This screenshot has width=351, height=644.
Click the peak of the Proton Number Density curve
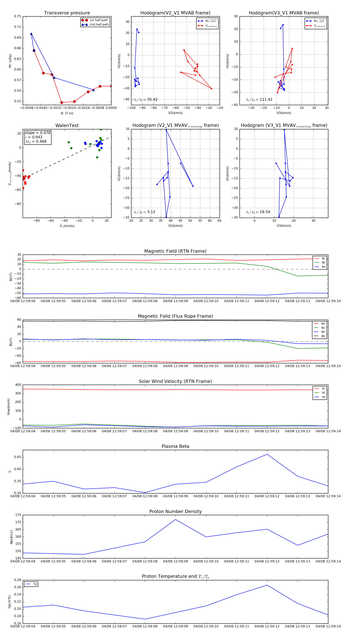(175, 519)
